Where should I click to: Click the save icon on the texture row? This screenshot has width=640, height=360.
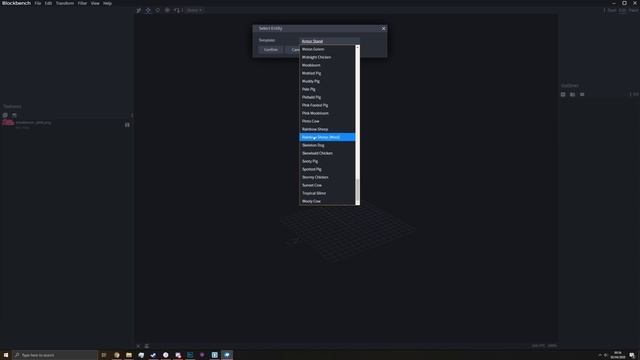pyautogui.click(x=127, y=124)
